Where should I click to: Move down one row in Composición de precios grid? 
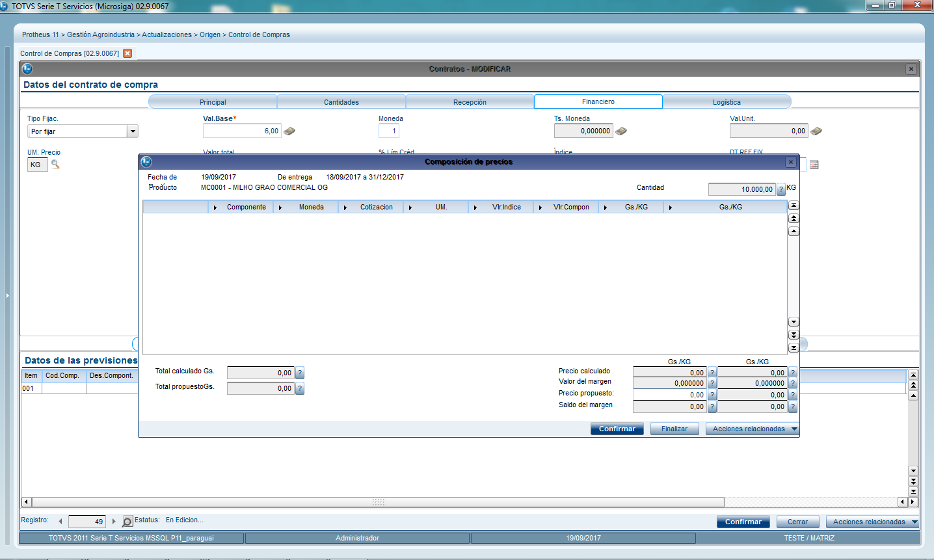tap(794, 322)
